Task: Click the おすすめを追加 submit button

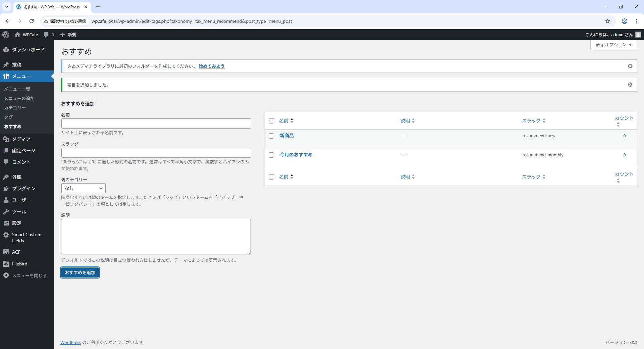Action: pyautogui.click(x=80, y=272)
